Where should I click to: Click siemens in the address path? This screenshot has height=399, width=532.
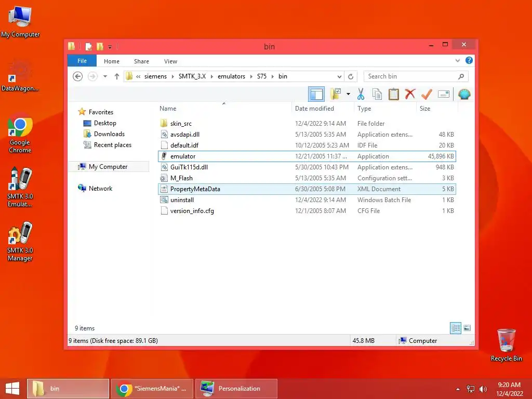[x=155, y=76]
